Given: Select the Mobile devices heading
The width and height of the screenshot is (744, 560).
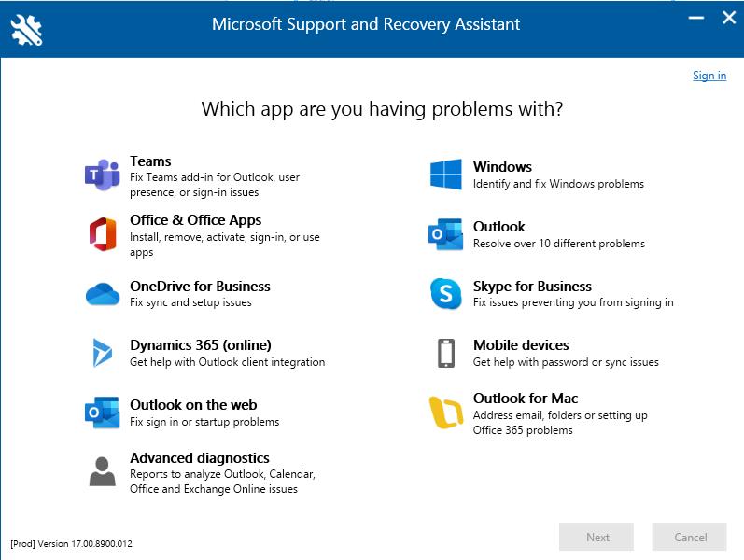Looking at the screenshot, I should click(521, 345).
